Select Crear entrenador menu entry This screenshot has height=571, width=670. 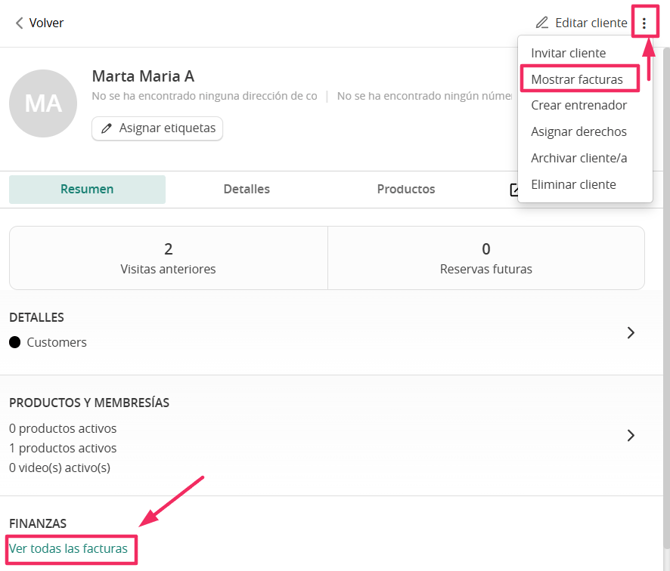579,105
